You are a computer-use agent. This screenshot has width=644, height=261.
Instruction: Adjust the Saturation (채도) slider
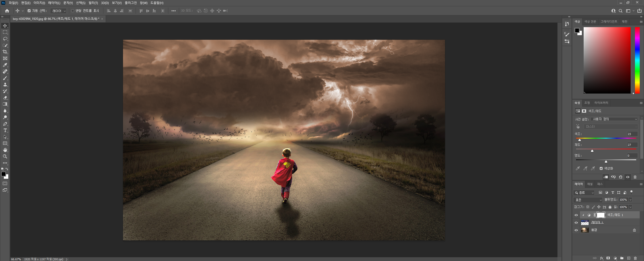(592, 150)
